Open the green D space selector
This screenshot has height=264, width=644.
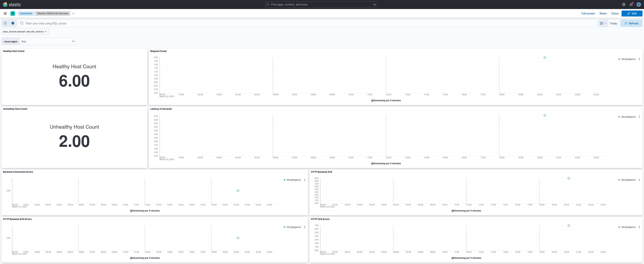coord(13,13)
